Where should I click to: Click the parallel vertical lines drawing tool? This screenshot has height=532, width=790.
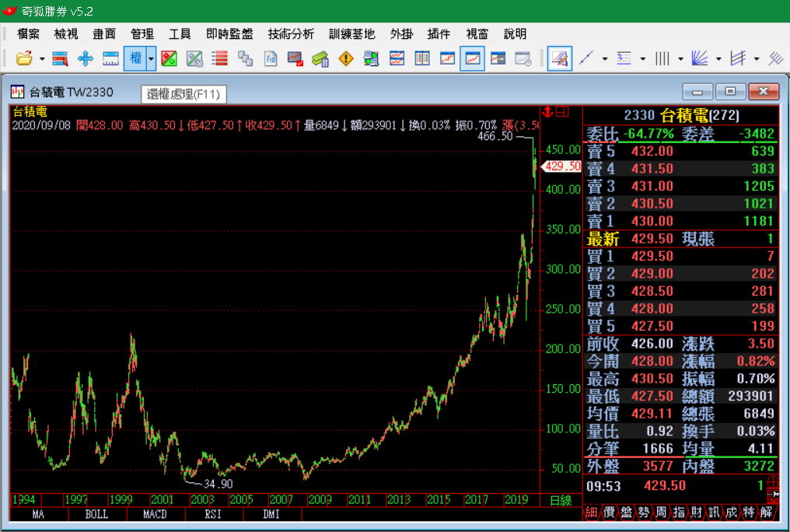pos(662,58)
